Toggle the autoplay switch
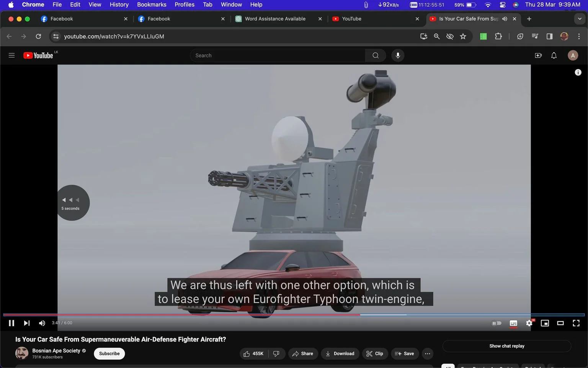 497,323
